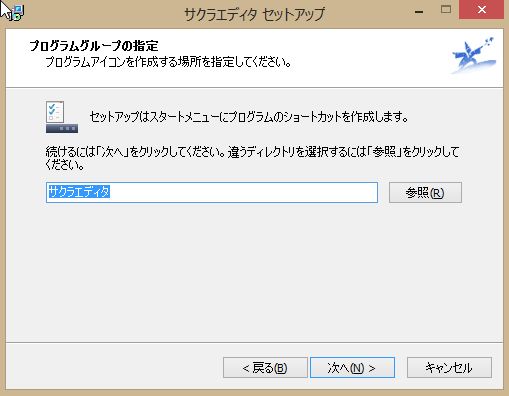The height and width of the screenshot is (396, 509).
Task: Minimize the setup window
Action: tap(419, 12)
